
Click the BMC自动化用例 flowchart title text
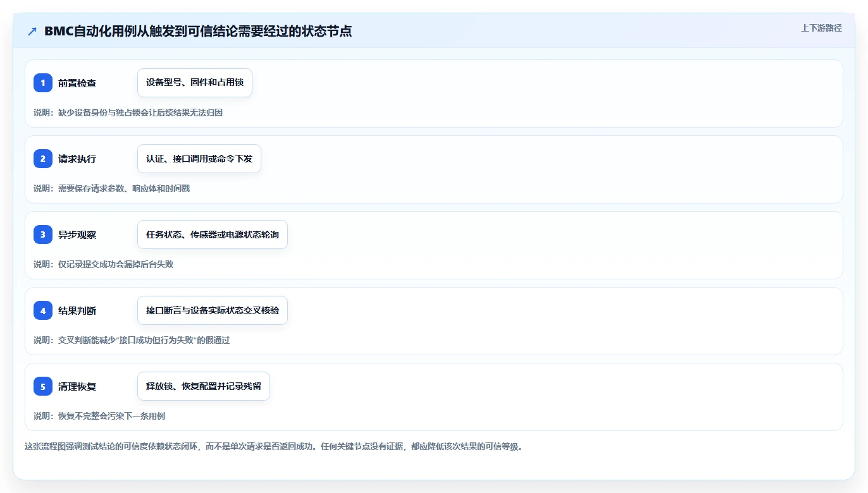click(x=198, y=31)
